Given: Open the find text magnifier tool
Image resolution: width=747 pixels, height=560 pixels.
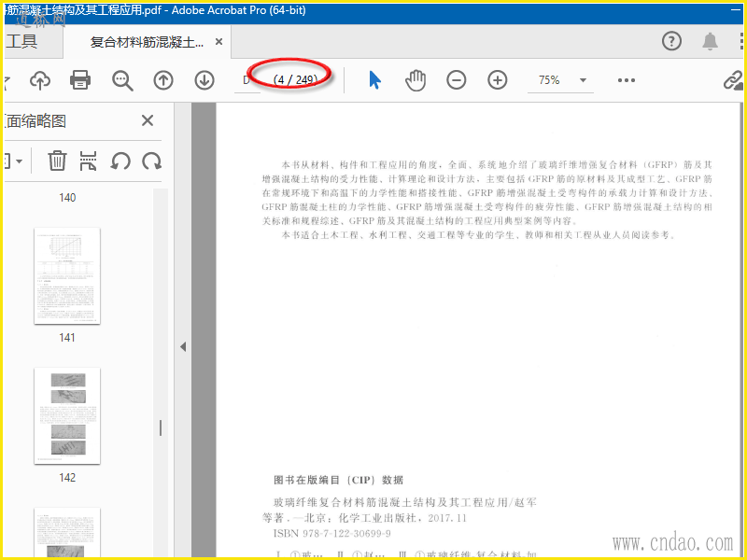Looking at the screenshot, I should pos(122,80).
